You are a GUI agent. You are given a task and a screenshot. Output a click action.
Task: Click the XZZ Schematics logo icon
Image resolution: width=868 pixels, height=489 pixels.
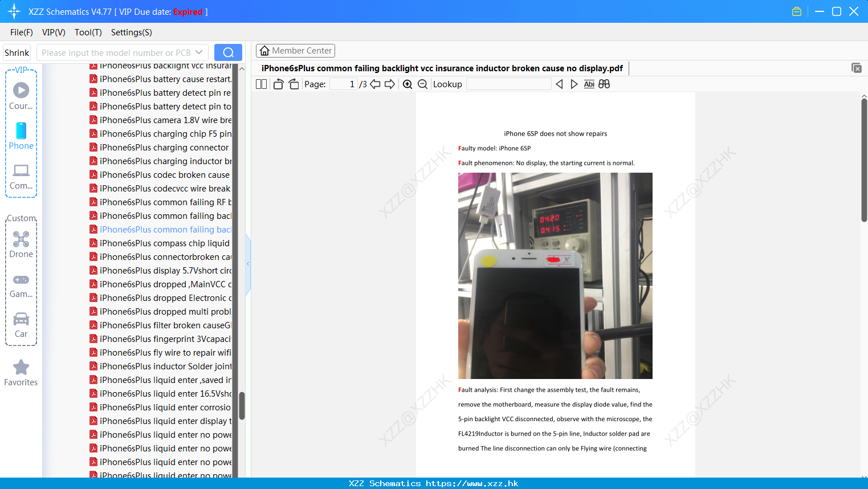[x=14, y=11]
